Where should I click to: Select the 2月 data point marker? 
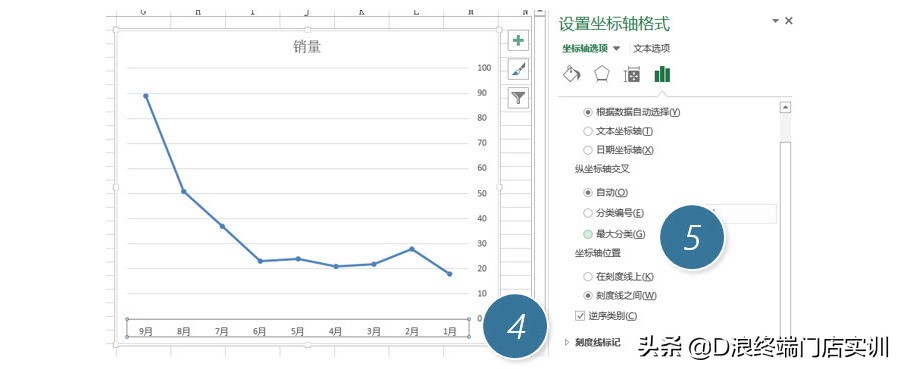[412, 249]
